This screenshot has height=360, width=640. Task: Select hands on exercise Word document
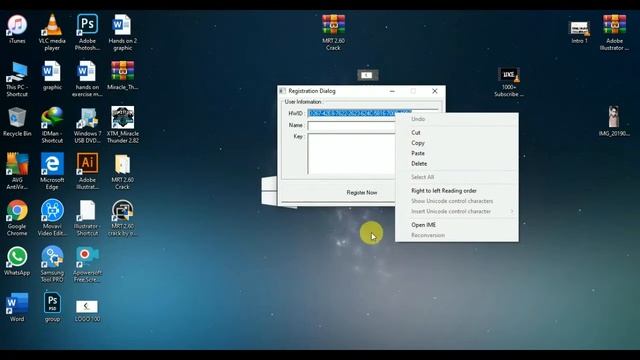(x=87, y=72)
